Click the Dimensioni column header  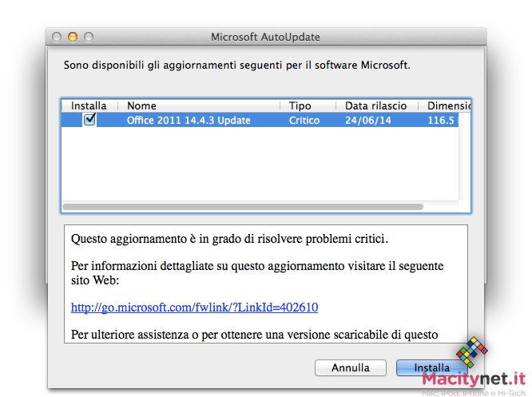pos(444,105)
